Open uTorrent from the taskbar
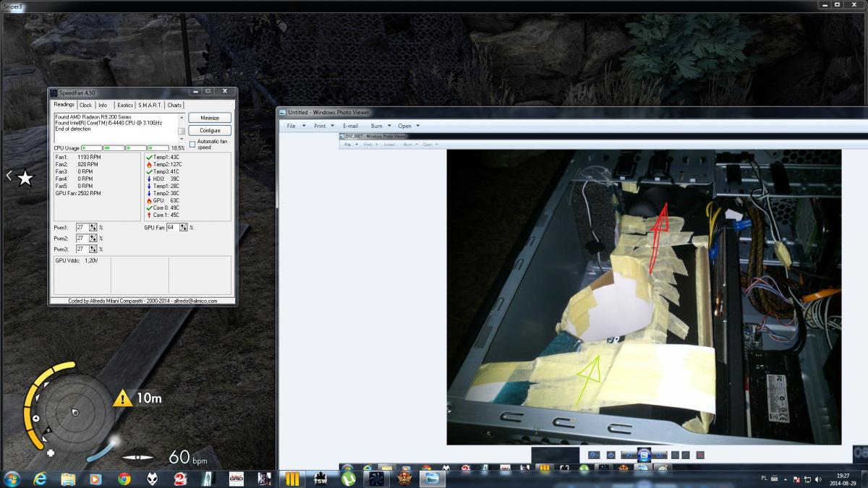 [349, 478]
